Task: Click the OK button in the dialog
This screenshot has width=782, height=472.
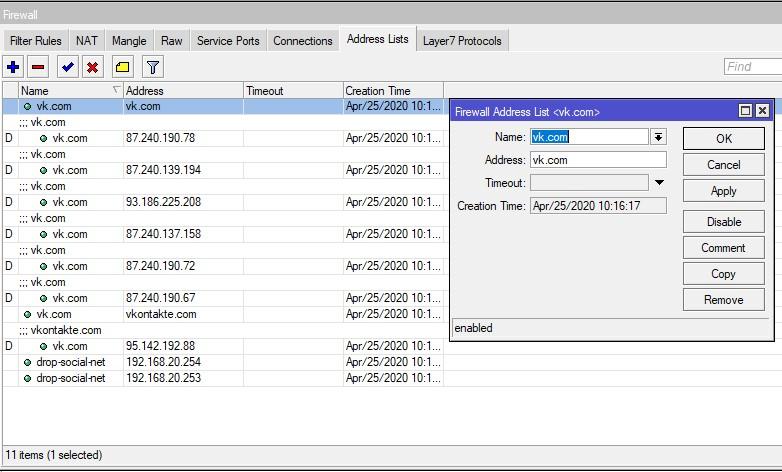Action: (724, 139)
